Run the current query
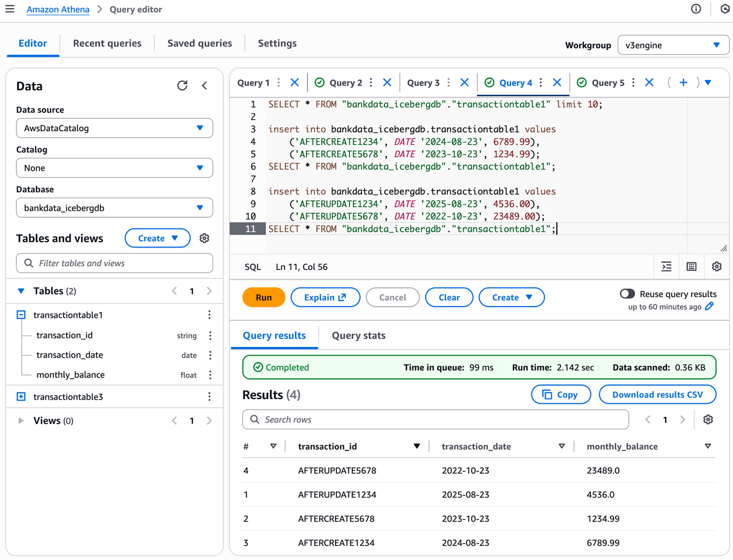Screen dimensions: 733x560 pos(263,297)
